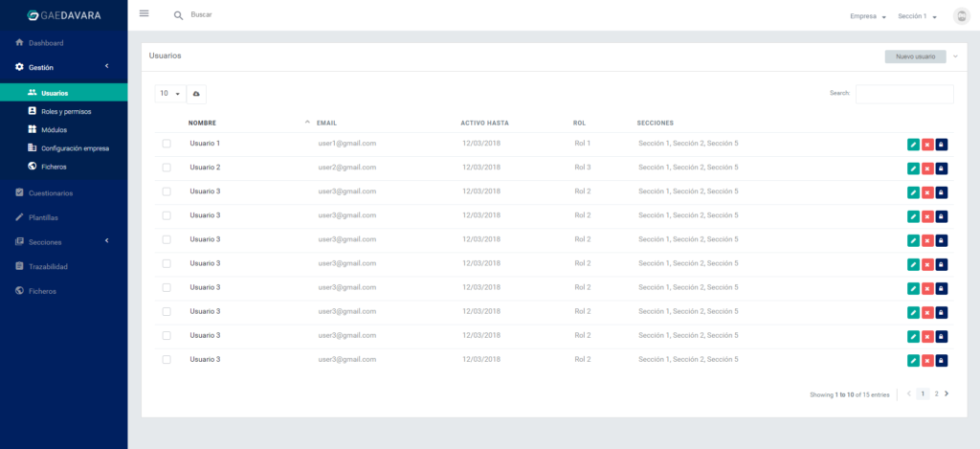This screenshot has height=449, width=980.
Task: Check the checkbox for Usuario 1
Action: 167,144
